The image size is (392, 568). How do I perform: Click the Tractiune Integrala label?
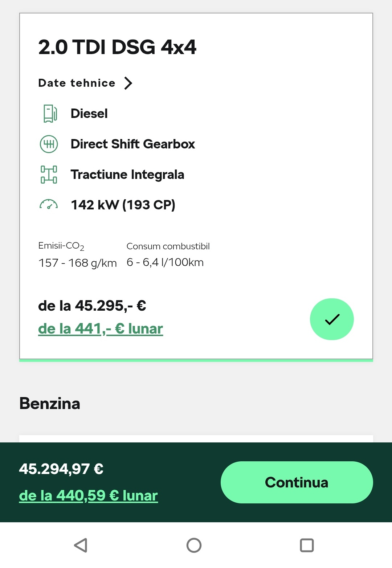127,175
